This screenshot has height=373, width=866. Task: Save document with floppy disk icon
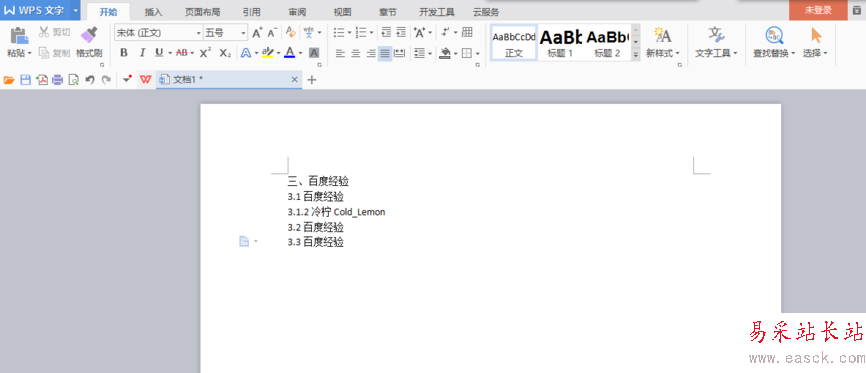click(x=25, y=80)
